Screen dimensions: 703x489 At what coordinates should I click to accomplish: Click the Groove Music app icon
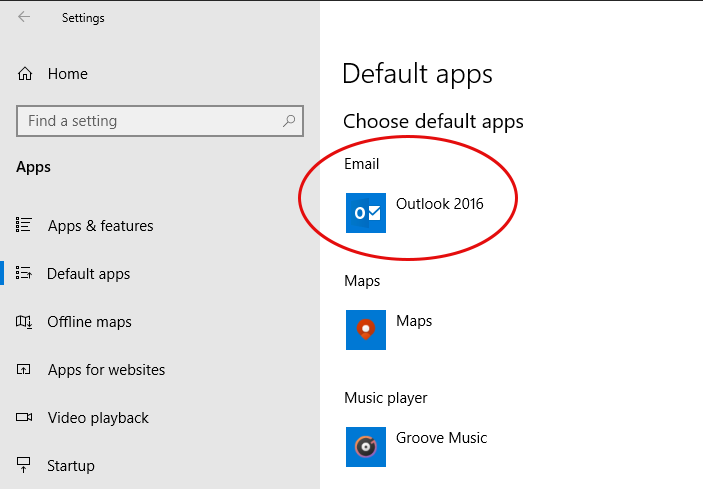point(366,447)
